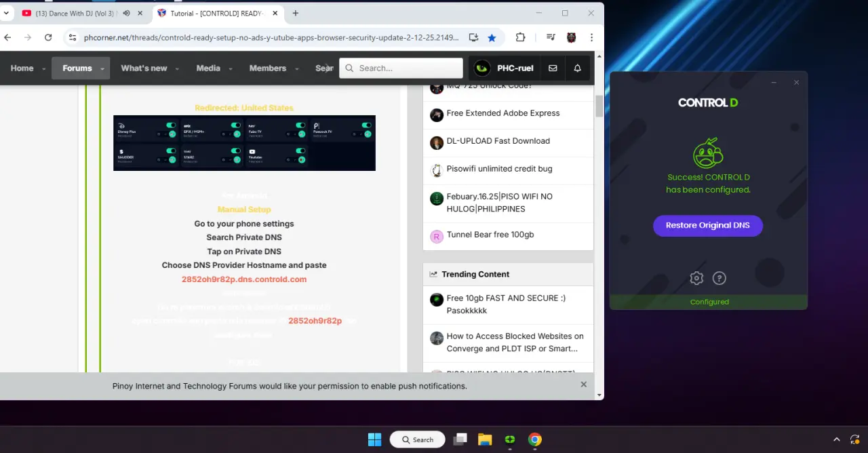Open the PISO WIFI NO HULOG PHILIPPINES thread
Screen dimensions: 868x453
pyautogui.click(x=499, y=203)
